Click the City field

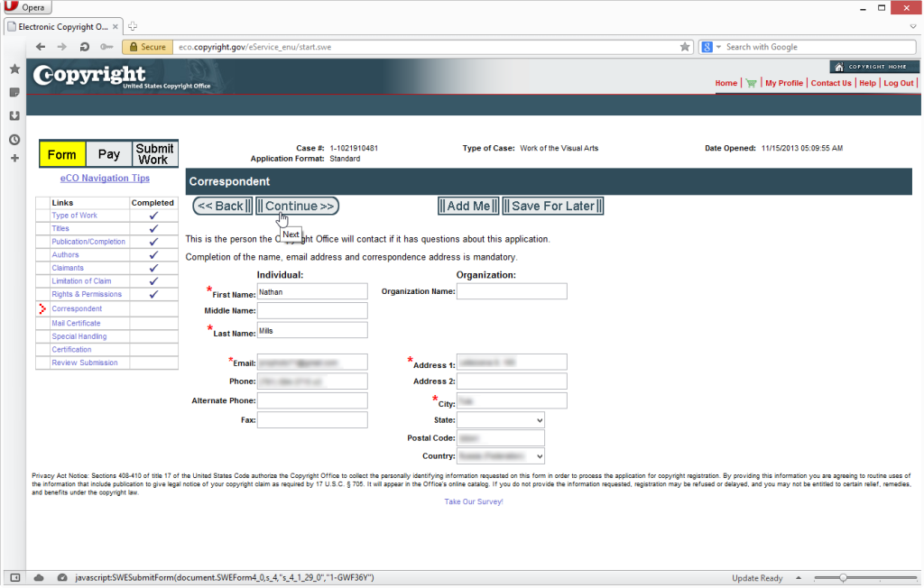(x=512, y=400)
